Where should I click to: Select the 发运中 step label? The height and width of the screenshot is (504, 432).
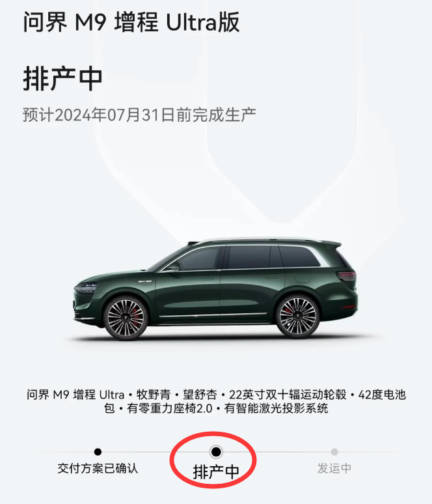click(334, 468)
